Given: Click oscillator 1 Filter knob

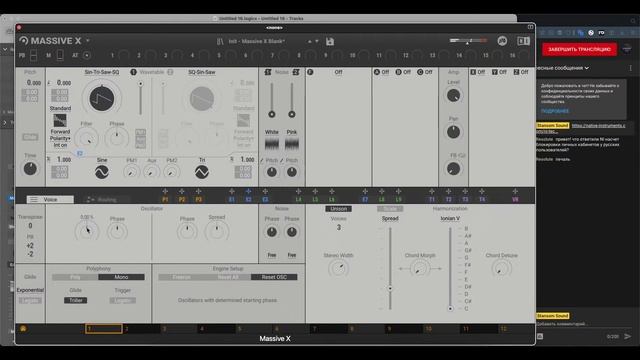Looking at the screenshot, I should pyautogui.click(x=87, y=139).
